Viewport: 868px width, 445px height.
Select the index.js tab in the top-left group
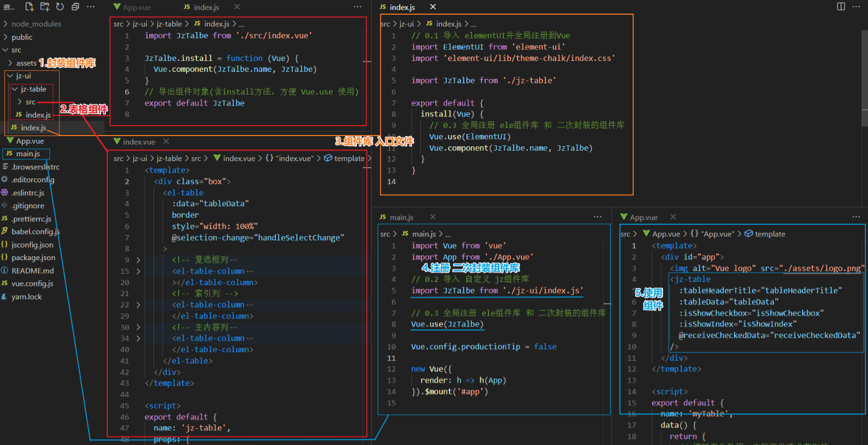201,7
